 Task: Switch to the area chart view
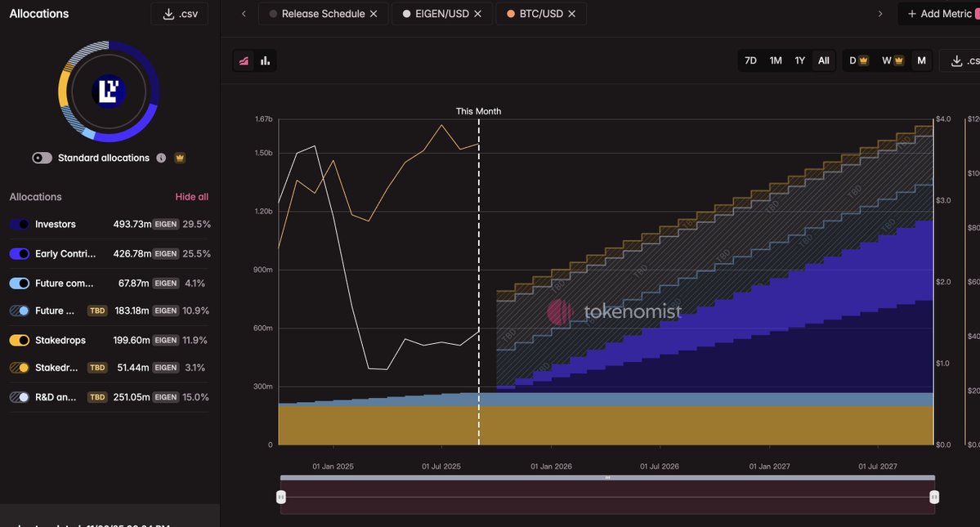(244, 60)
